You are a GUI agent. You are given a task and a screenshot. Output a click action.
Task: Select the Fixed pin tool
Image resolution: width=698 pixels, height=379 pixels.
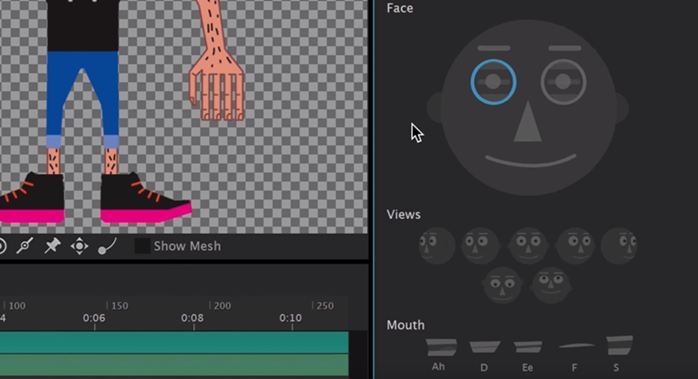click(x=52, y=246)
